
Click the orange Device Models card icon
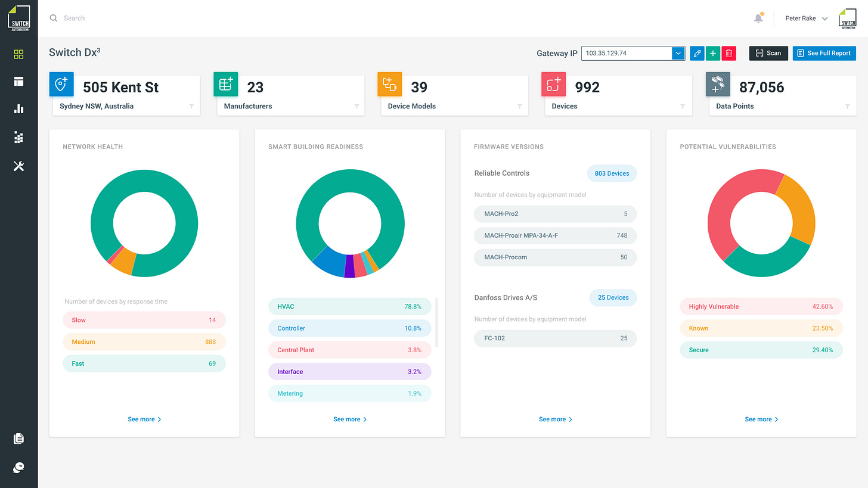point(390,84)
